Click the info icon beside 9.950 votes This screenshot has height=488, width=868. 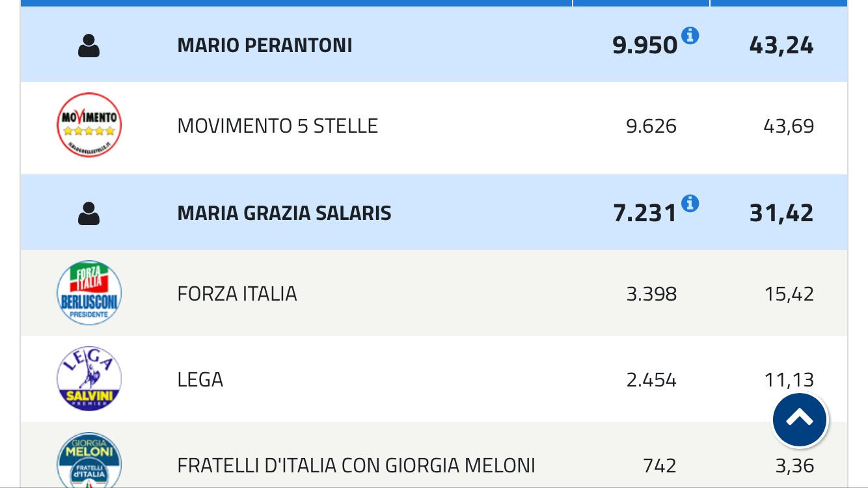pyautogui.click(x=690, y=36)
